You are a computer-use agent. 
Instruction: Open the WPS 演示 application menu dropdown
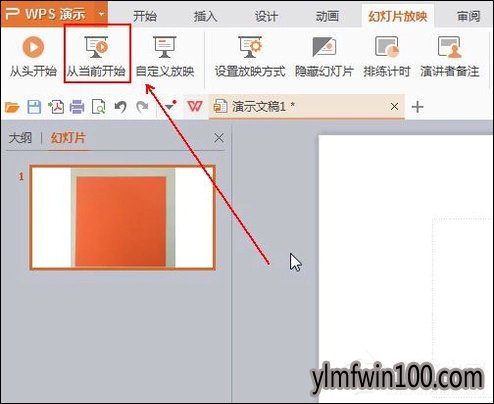[x=102, y=14]
